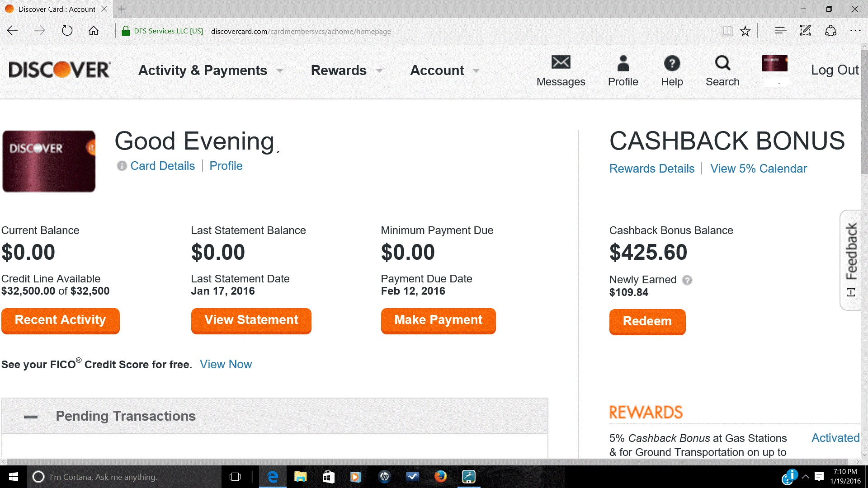The width and height of the screenshot is (868, 488).
Task: Open File Explorer from the taskbar
Action: pos(300,477)
